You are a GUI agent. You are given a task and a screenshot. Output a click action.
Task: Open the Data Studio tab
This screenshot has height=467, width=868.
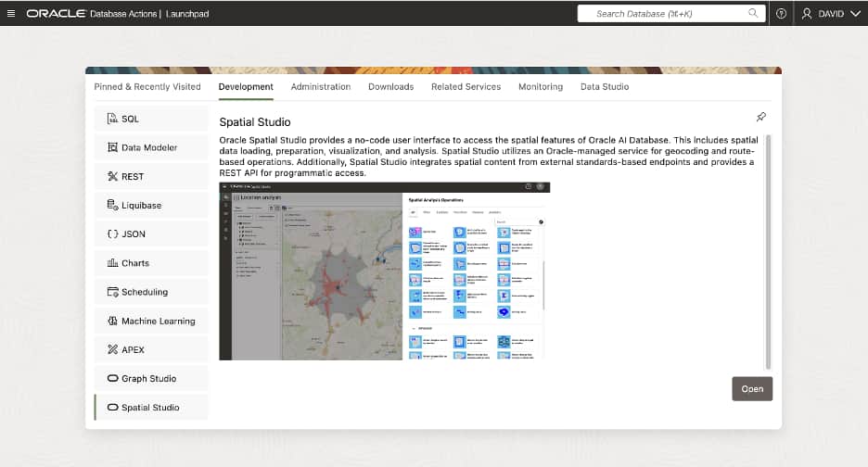[x=605, y=86]
